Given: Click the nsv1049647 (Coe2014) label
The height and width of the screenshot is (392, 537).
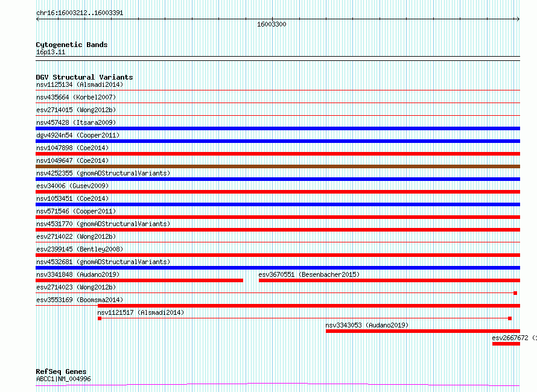Looking at the screenshot, I should (72, 160).
